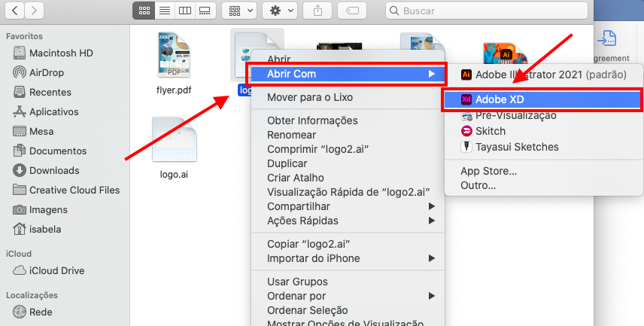Screen dimensions: 644x326
Task: Switch to list view in Finder
Action: (x=165, y=11)
